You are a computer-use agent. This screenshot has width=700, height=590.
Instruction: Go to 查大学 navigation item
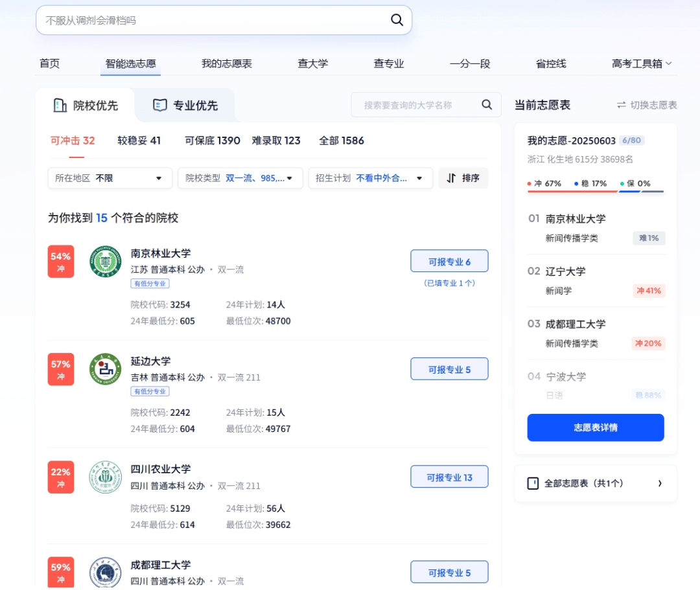click(x=312, y=63)
